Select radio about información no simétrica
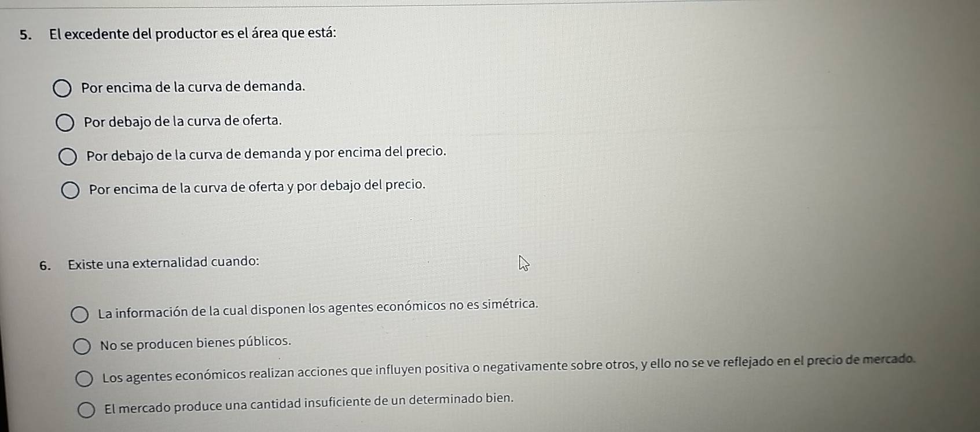980x432 pixels. 80,315
